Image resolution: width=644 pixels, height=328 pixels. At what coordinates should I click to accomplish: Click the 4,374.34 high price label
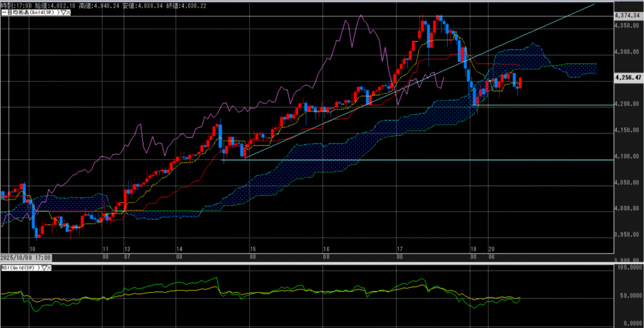coord(627,14)
